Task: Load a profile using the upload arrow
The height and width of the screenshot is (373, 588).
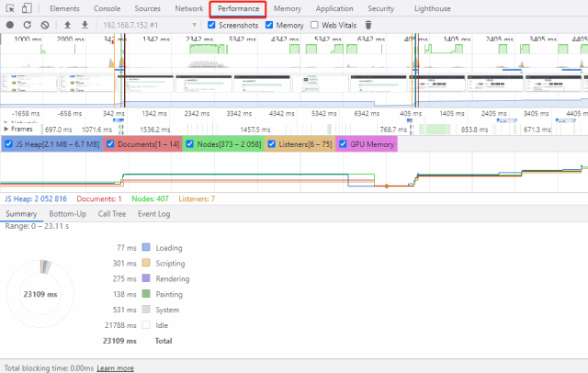Action: tap(67, 25)
